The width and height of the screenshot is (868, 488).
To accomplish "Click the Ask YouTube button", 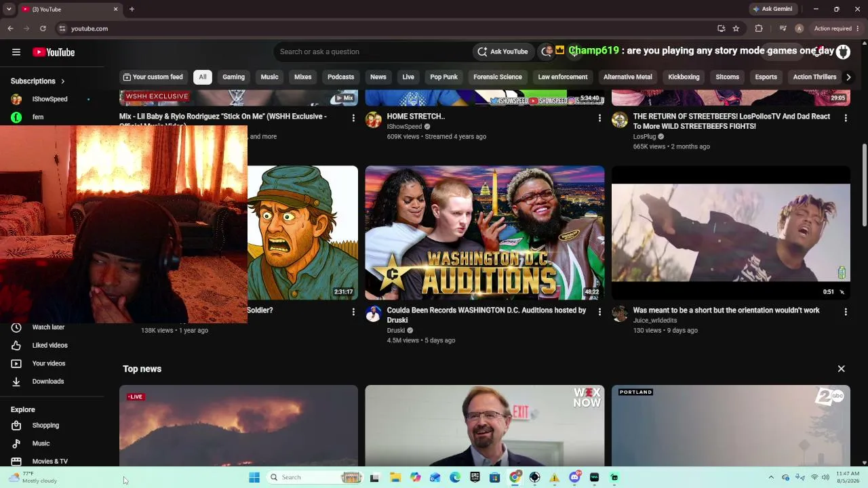I will [502, 52].
